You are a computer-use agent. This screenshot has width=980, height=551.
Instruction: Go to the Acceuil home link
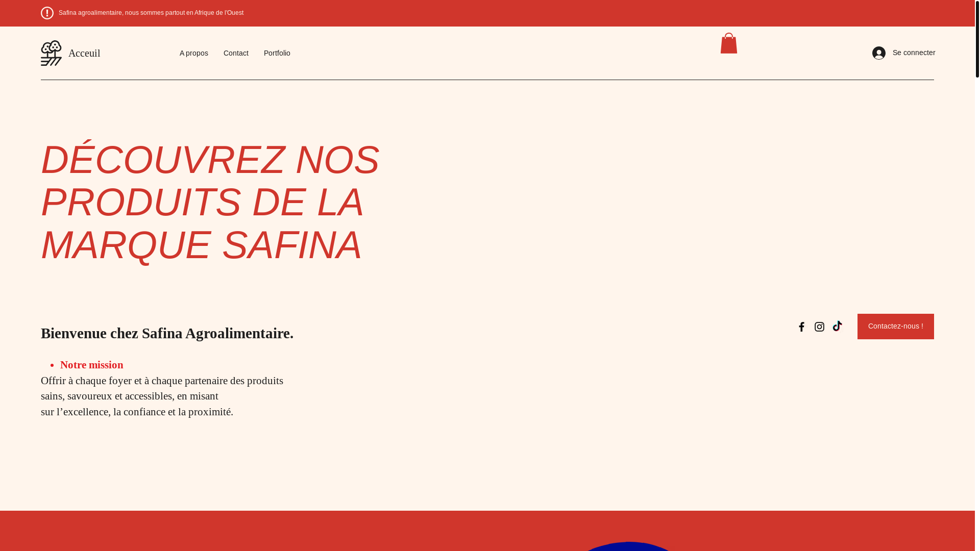pos(84,53)
